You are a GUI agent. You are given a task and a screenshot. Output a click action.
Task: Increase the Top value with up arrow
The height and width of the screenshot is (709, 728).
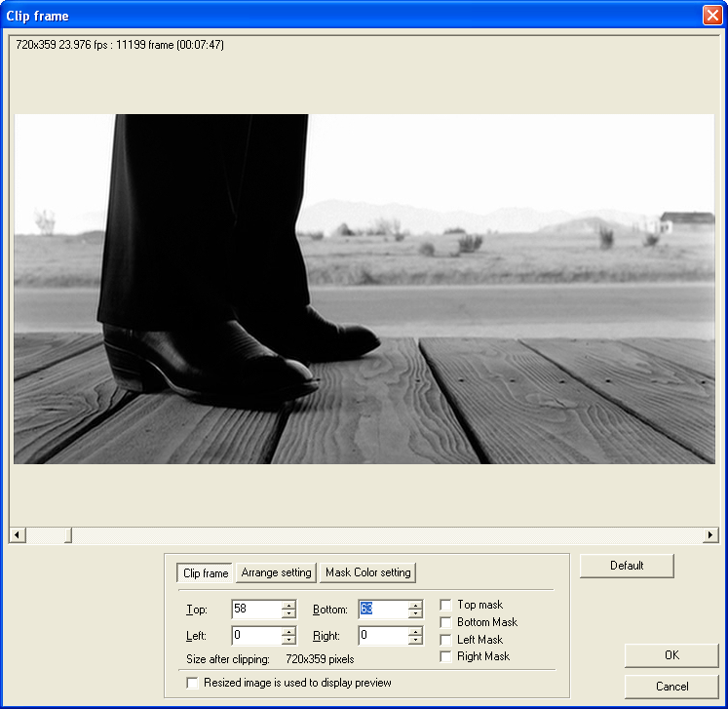[x=288, y=605]
